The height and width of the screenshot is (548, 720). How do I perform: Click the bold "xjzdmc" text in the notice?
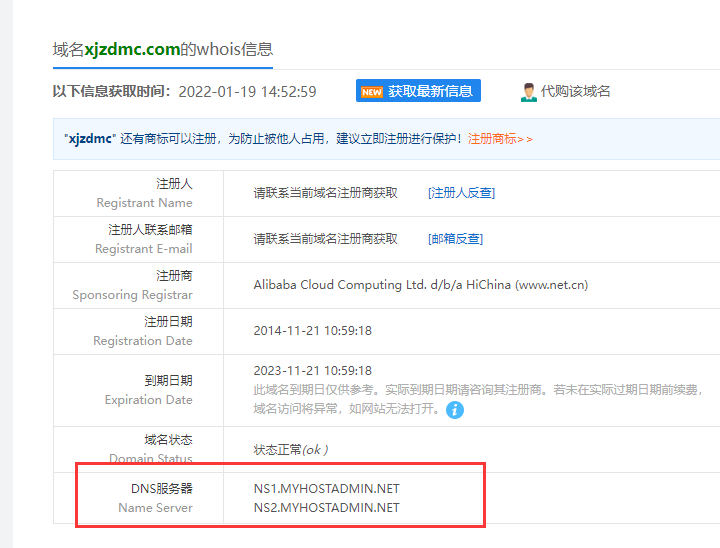(89, 139)
